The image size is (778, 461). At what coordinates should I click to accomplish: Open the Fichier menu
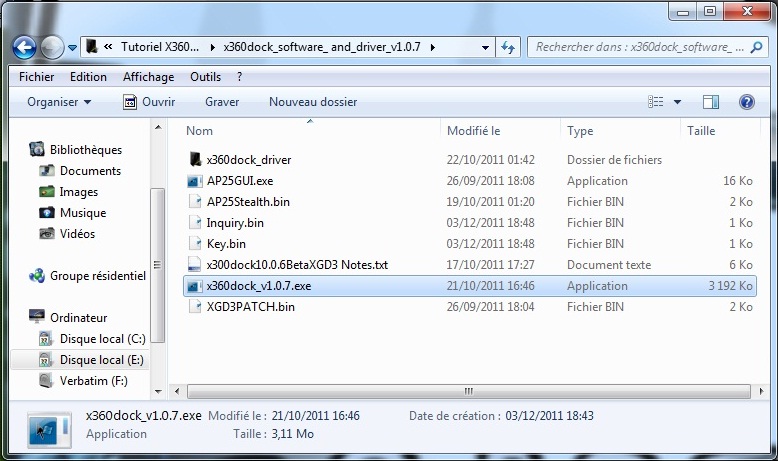click(36, 77)
